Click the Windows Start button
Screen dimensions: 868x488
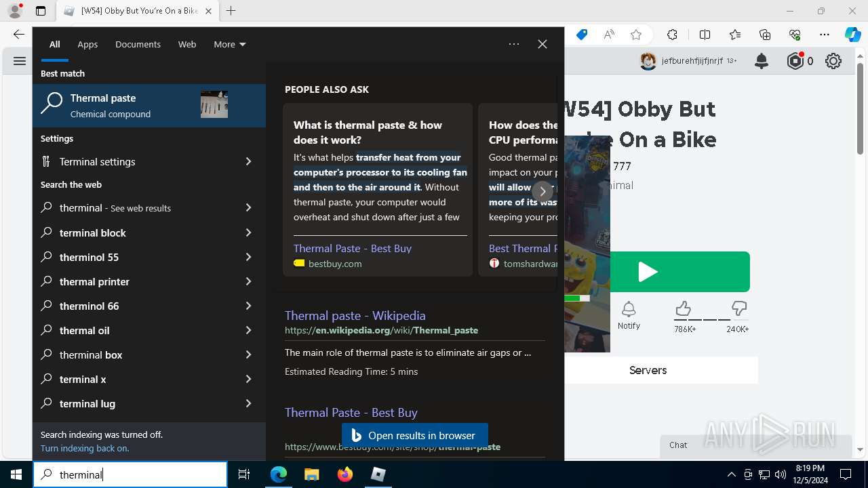coord(16,474)
